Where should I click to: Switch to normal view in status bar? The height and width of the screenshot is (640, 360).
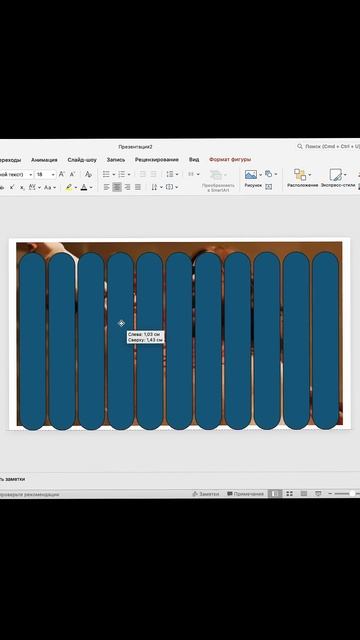pos(276,494)
